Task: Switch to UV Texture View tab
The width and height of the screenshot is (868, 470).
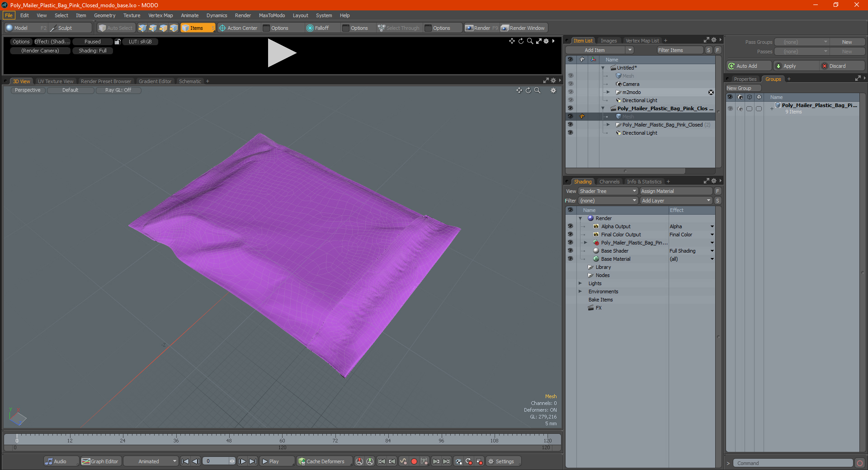Action: (56, 81)
